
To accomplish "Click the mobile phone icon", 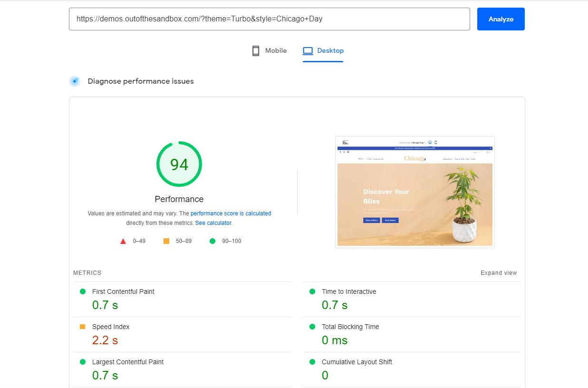I will 256,51.
